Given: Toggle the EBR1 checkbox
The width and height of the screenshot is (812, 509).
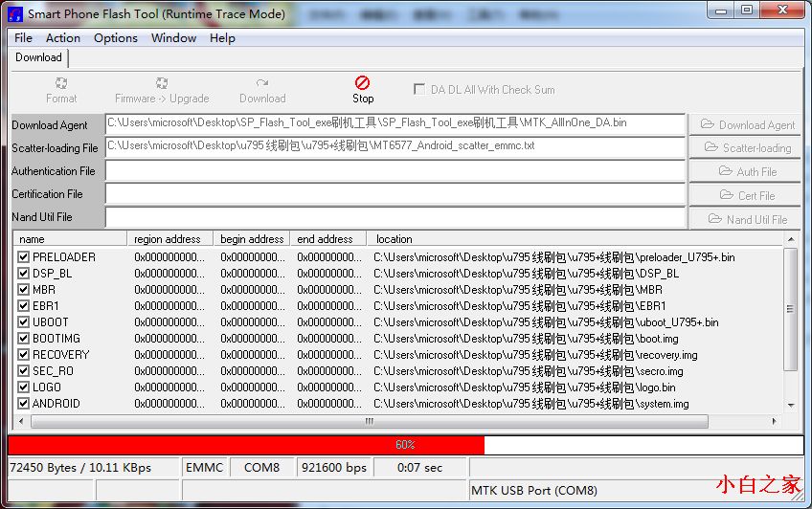Looking at the screenshot, I should (x=23, y=306).
